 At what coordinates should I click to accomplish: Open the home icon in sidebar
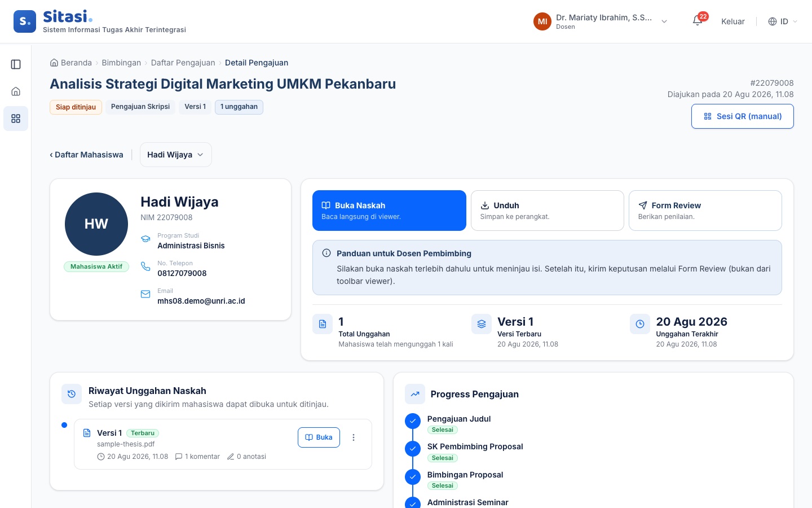tap(16, 91)
